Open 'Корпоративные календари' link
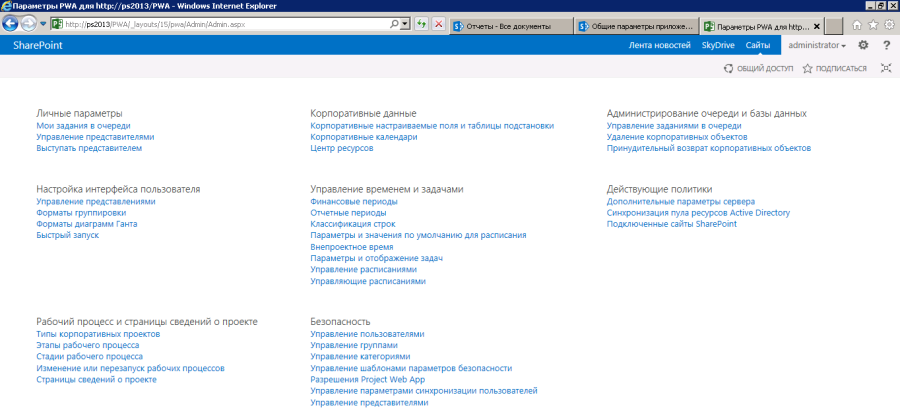This screenshot has width=900, height=414. click(x=364, y=137)
